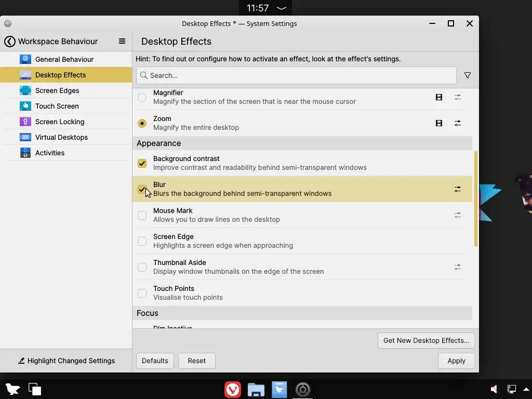Focus the effects Search field
Screen dimensions: 532x399
pyautogui.click(x=296, y=75)
